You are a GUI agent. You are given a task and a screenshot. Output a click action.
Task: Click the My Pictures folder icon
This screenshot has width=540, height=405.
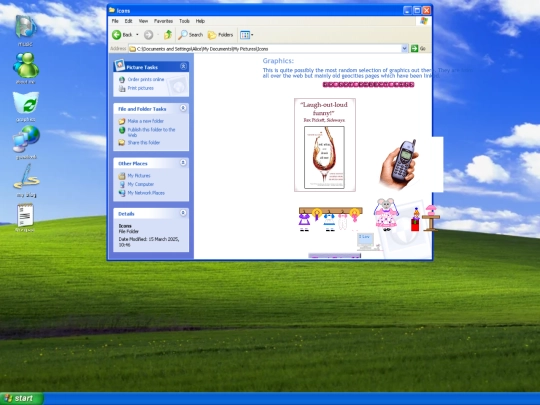click(x=122, y=176)
